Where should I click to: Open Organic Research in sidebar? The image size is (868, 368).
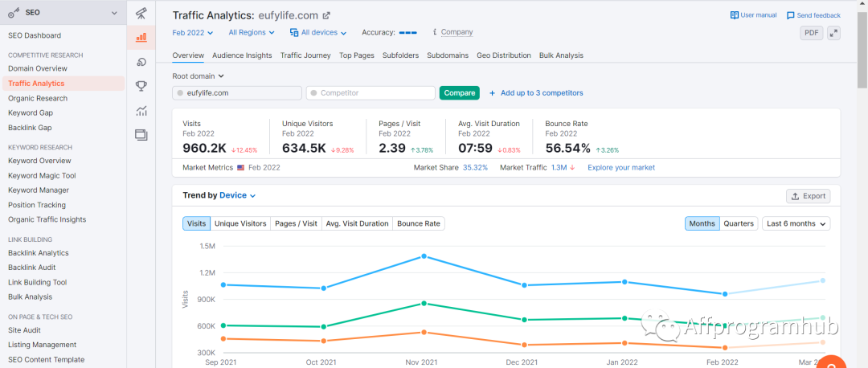click(x=38, y=98)
